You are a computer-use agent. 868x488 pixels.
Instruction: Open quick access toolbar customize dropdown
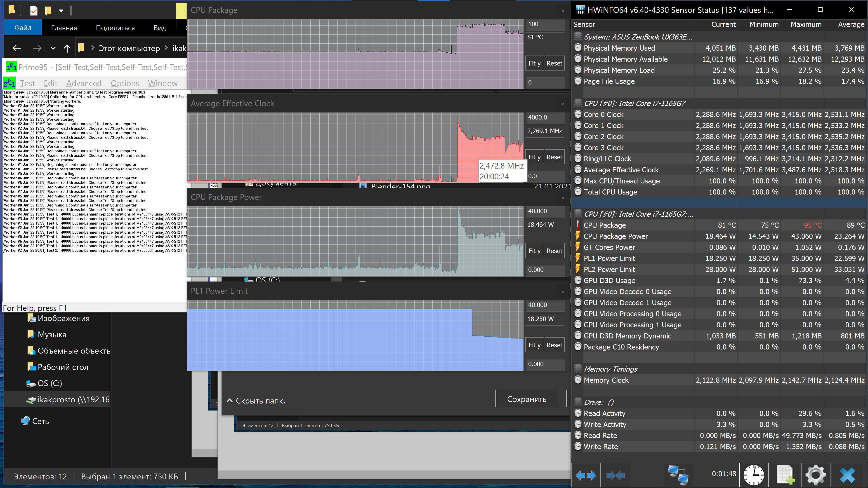pos(61,11)
